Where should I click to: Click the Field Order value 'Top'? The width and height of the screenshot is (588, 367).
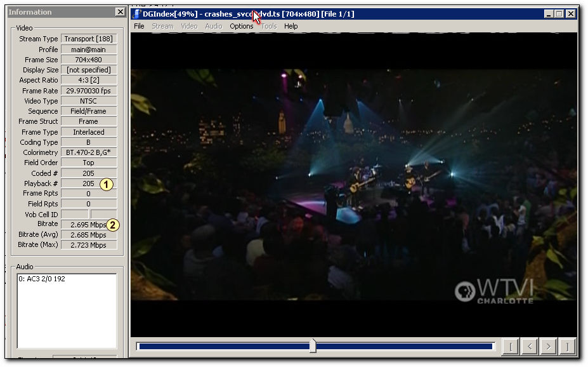(89, 163)
